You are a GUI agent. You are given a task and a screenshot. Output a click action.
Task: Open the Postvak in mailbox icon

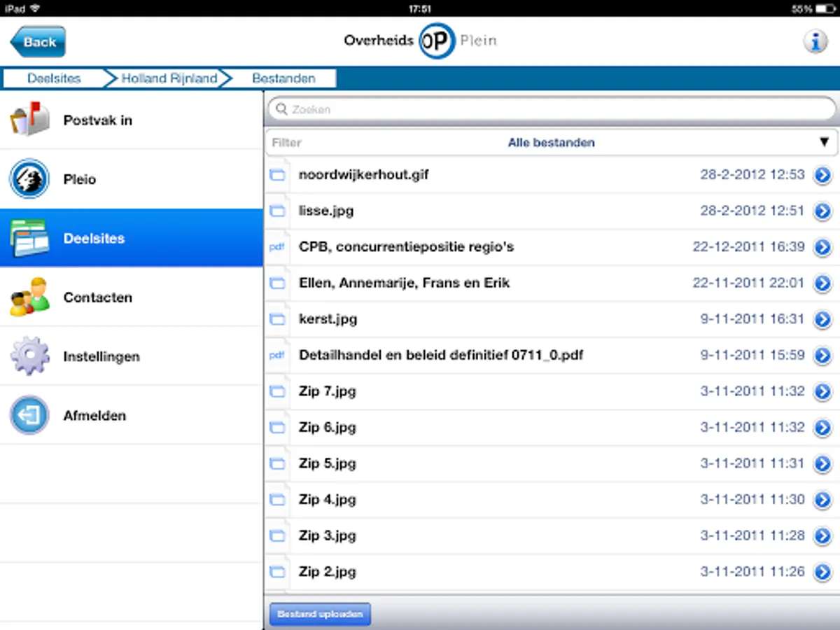pos(29,120)
